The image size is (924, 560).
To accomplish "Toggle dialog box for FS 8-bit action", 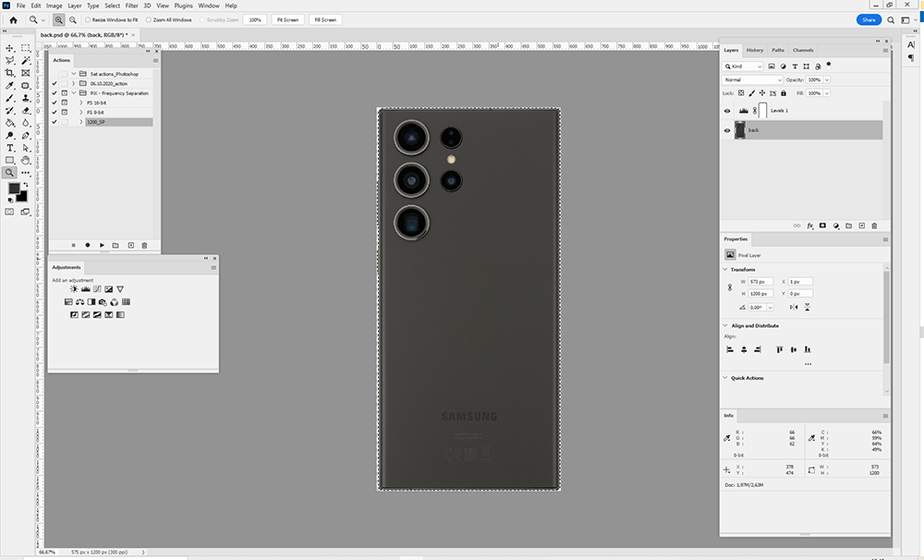I will pos(65,112).
